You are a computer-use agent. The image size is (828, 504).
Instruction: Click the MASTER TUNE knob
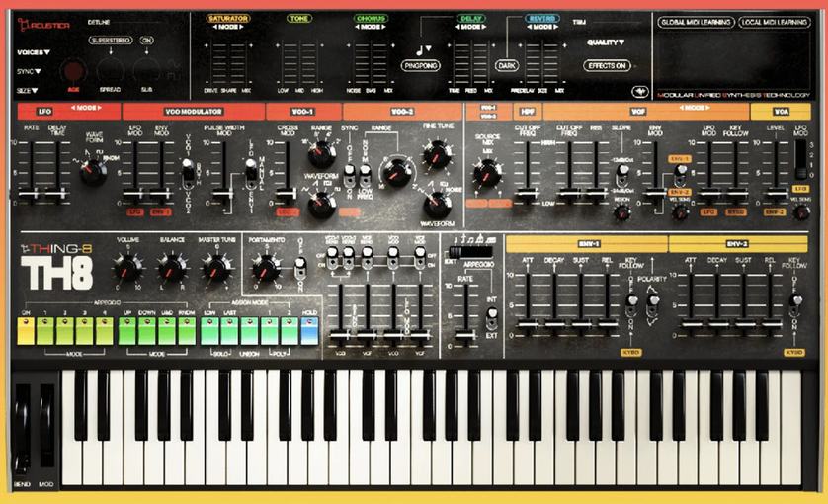[x=216, y=268]
